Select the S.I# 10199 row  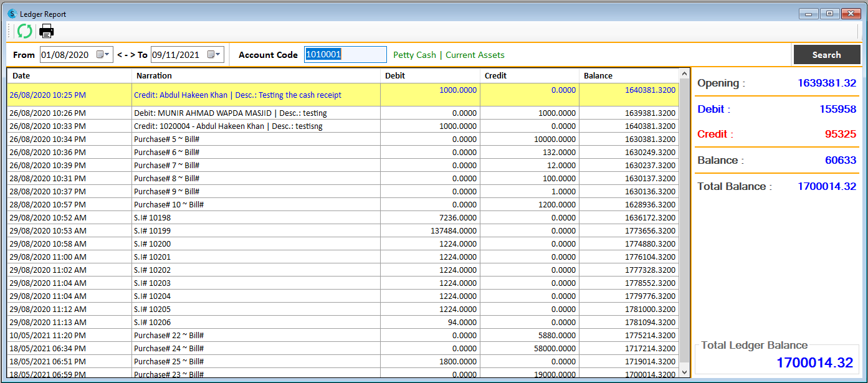343,231
